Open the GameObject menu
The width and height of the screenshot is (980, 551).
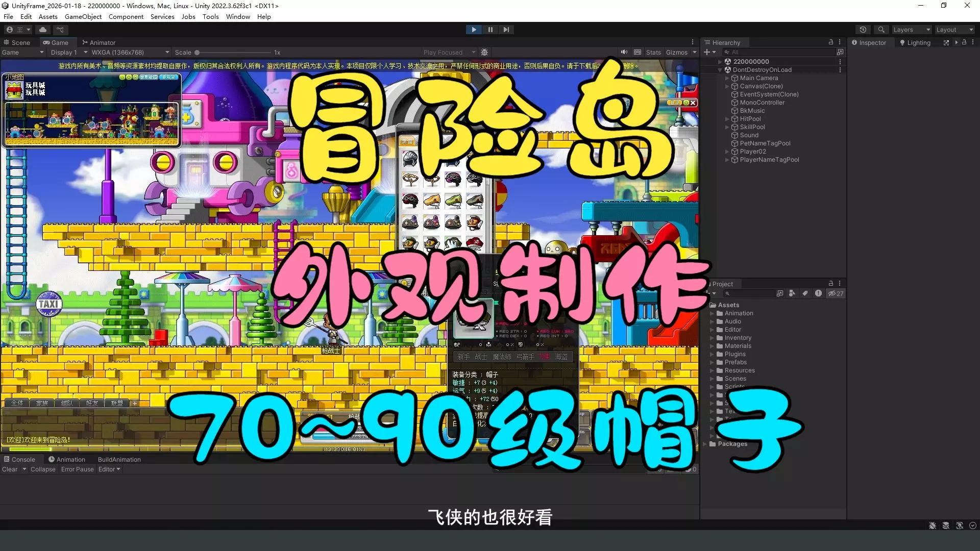point(83,17)
